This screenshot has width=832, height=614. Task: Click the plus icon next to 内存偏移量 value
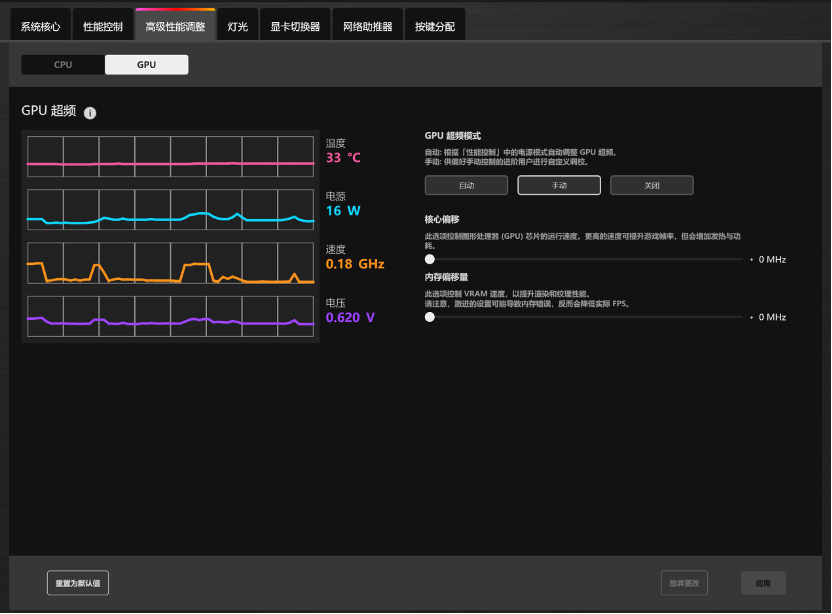751,317
